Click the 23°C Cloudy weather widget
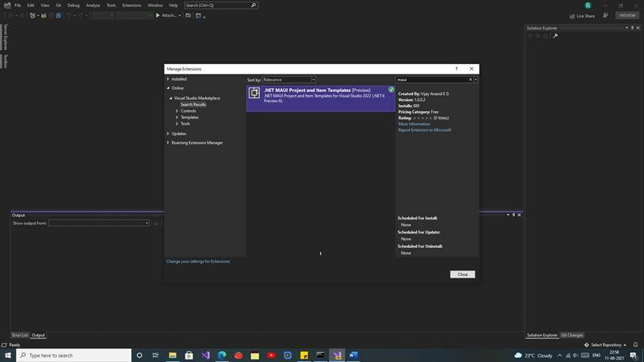This screenshot has height=362, width=644. 533,355
